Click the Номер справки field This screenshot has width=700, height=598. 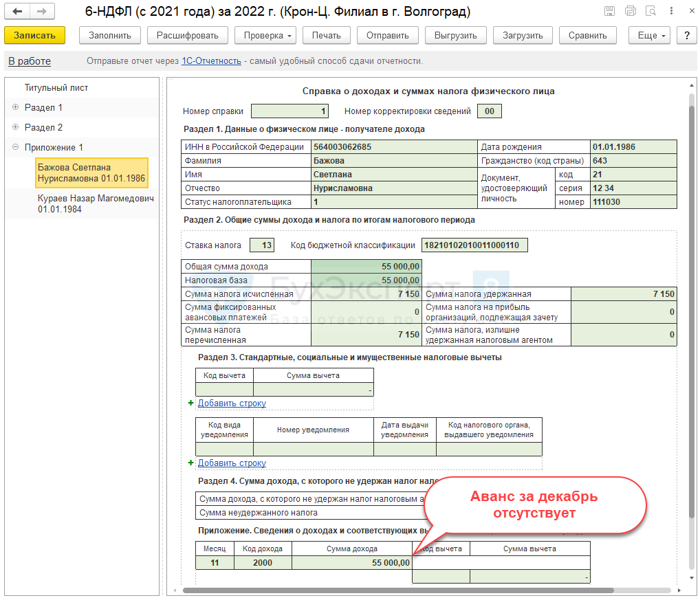[x=289, y=111]
